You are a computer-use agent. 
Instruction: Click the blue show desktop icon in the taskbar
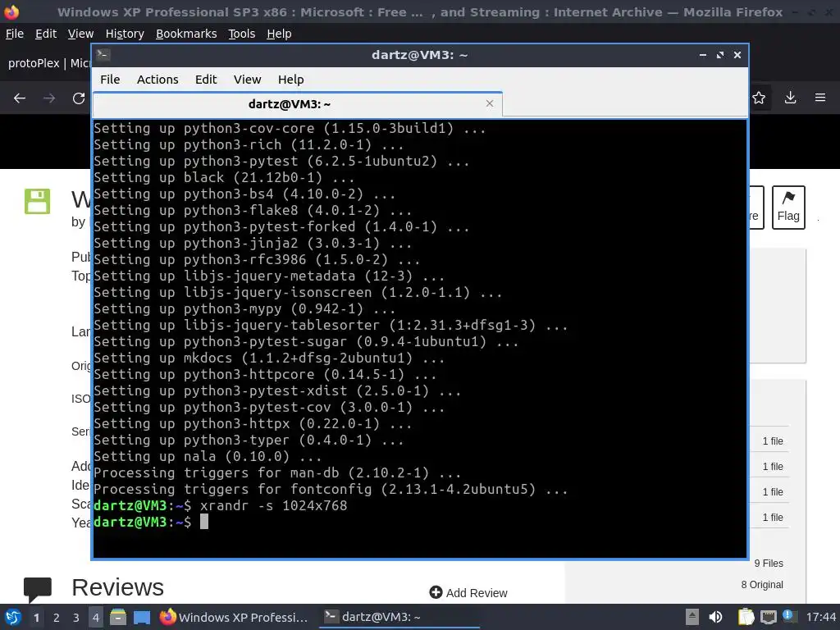141,617
